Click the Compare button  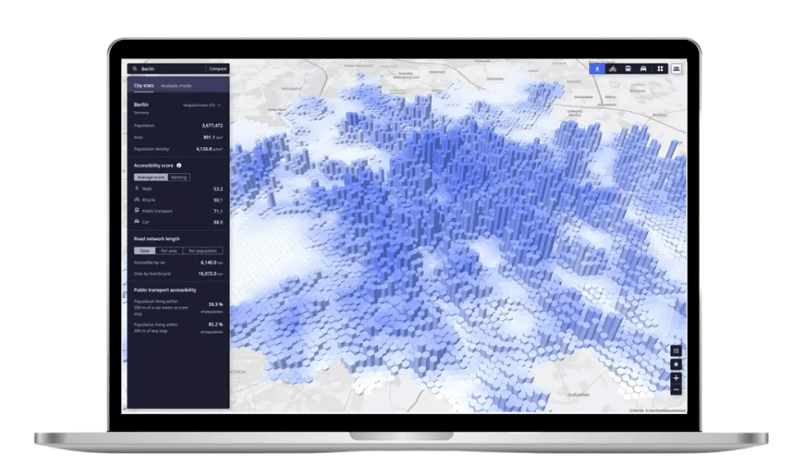(217, 69)
